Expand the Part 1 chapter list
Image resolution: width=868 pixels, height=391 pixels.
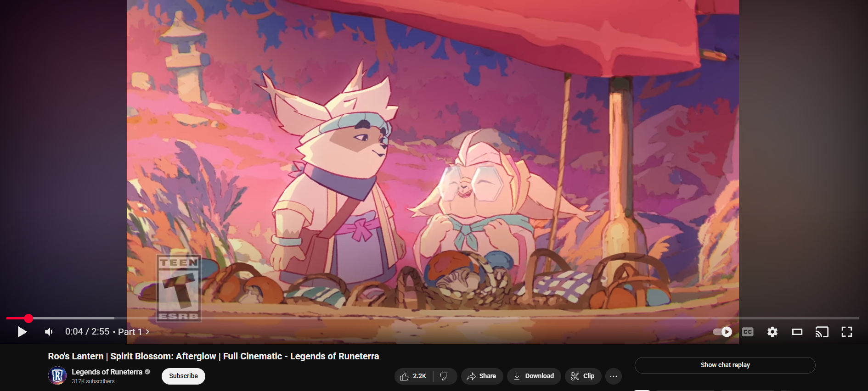click(x=134, y=332)
